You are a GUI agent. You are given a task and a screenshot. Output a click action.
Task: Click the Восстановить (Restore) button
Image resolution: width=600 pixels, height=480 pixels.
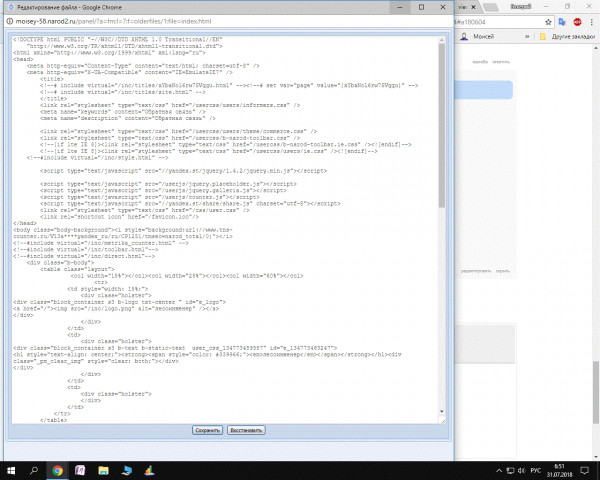click(x=246, y=430)
